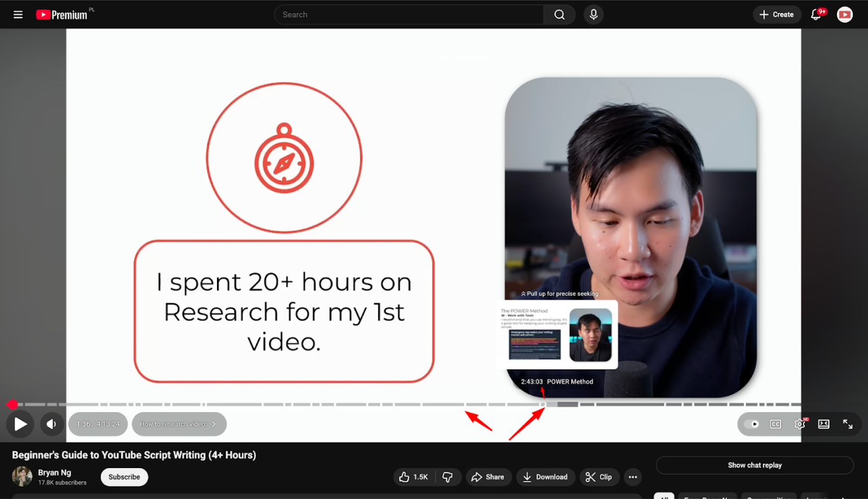Image resolution: width=868 pixels, height=499 pixels.
Task: Share the video
Action: (489, 477)
